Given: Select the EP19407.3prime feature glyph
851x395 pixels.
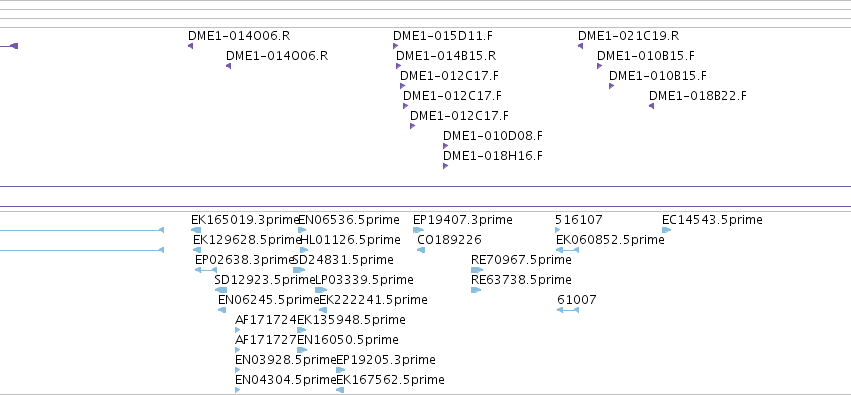Looking at the screenshot, I should 418,230.
